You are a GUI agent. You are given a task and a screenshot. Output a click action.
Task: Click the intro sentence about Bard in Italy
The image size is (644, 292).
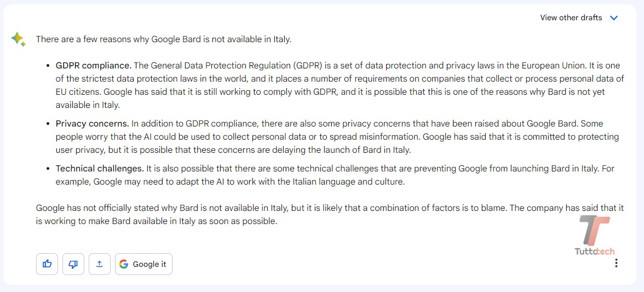(x=163, y=39)
